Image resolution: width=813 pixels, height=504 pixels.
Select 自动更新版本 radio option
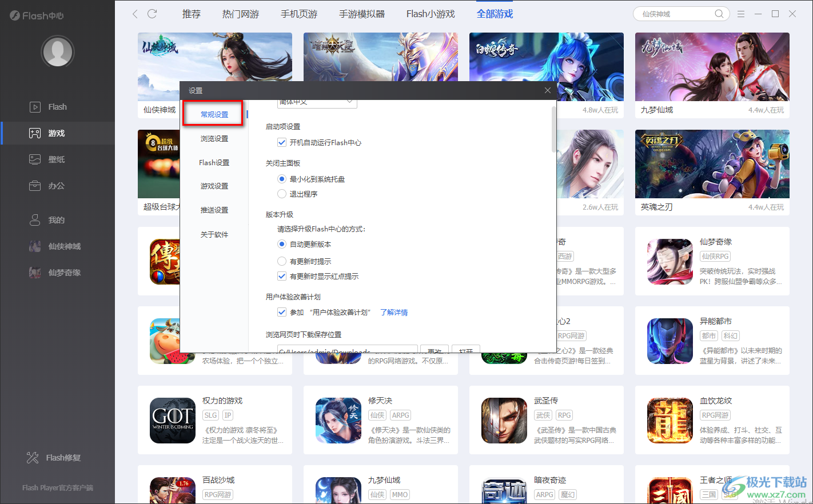click(282, 244)
